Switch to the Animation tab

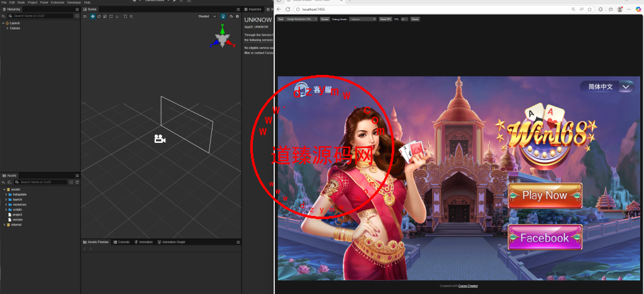tap(144, 242)
